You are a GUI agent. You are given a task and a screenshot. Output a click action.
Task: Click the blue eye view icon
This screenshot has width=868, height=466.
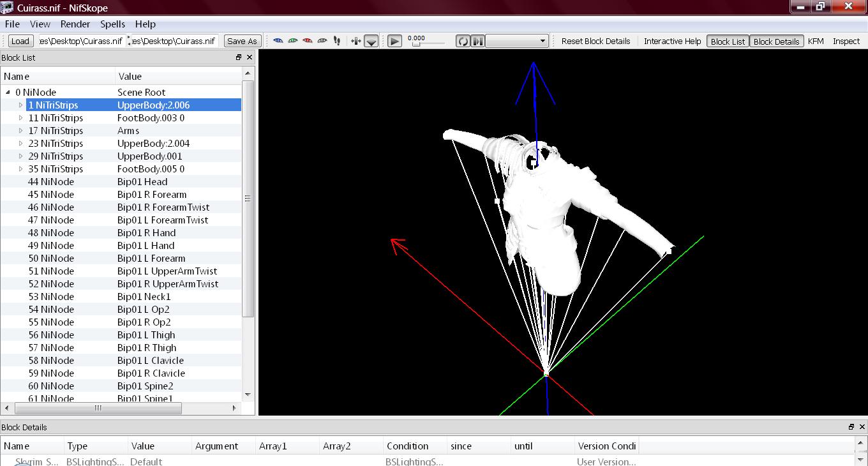click(278, 41)
